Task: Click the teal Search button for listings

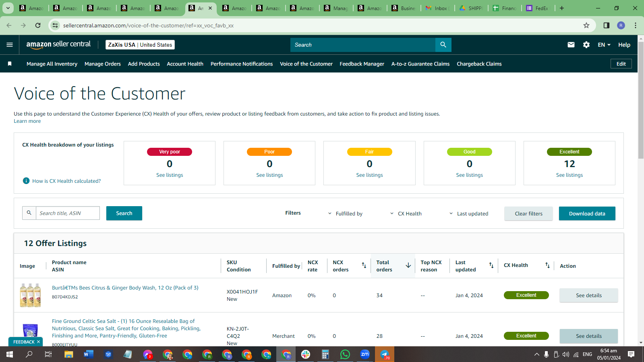Action: click(x=124, y=213)
